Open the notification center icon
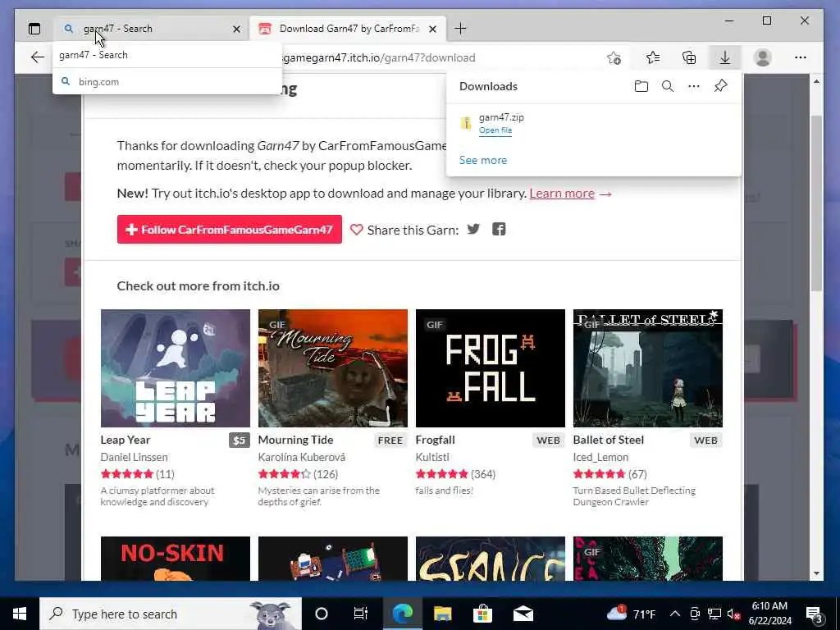This screenshot has width=840, height=630. pyautogui.click(x=815, y=614)
